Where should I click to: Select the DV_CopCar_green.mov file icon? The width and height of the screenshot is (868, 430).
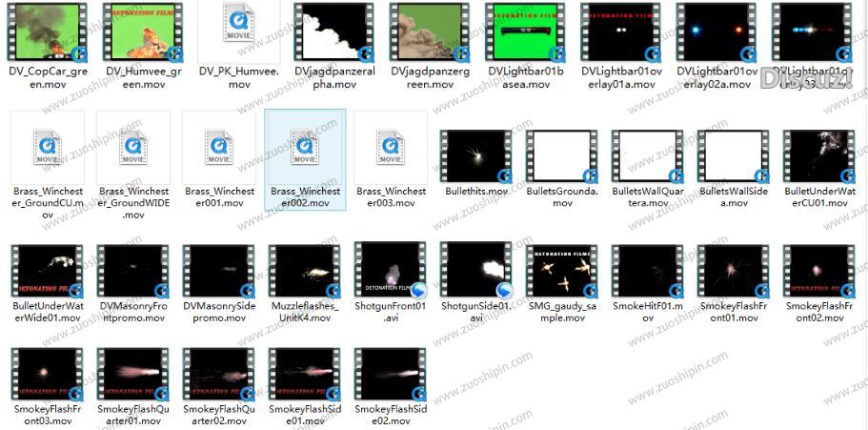tap(48, 31)
